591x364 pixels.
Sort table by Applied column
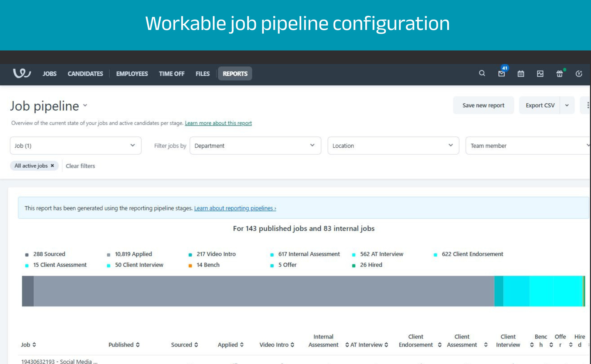(x=242, y=344)
